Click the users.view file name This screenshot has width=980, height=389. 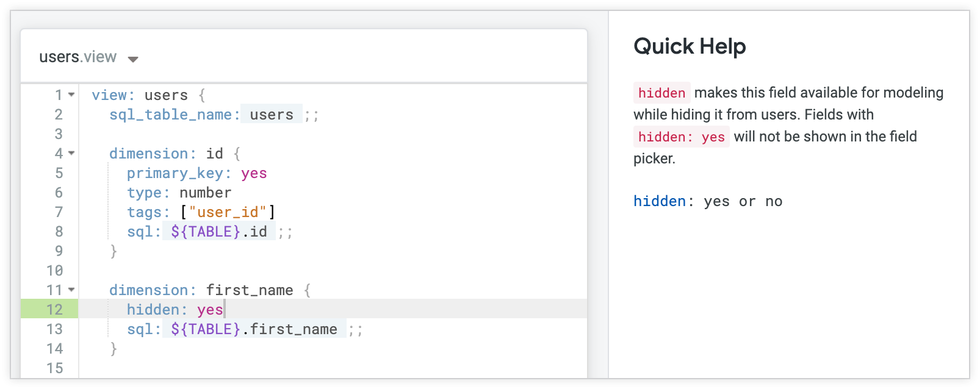point(77,57)
